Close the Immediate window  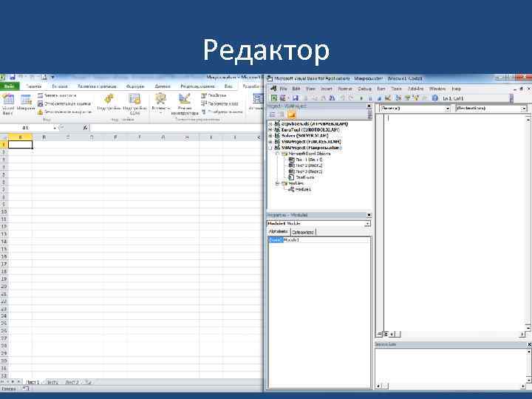point(529,344)
